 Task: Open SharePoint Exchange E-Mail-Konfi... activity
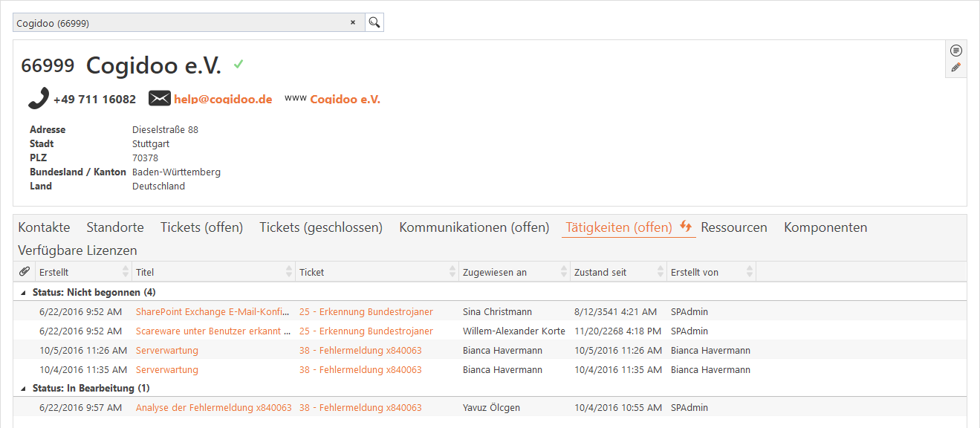click(x=212, y=312)
